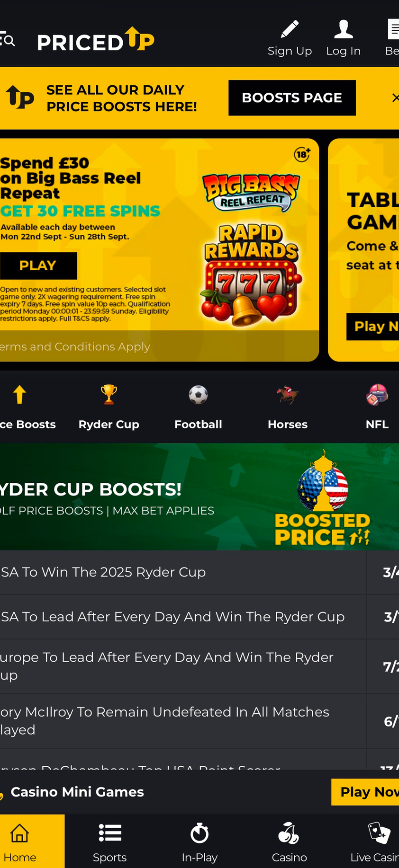Open the NFL helmet category
This screenshot has width=399, height=868.
tap(377, 395)
